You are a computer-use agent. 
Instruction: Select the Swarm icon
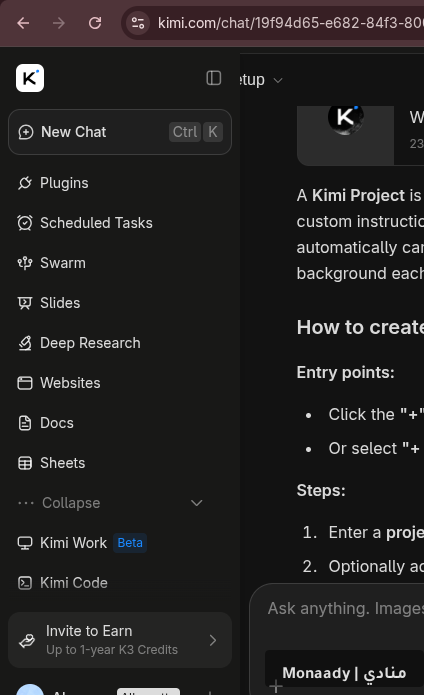pos(25,263)
